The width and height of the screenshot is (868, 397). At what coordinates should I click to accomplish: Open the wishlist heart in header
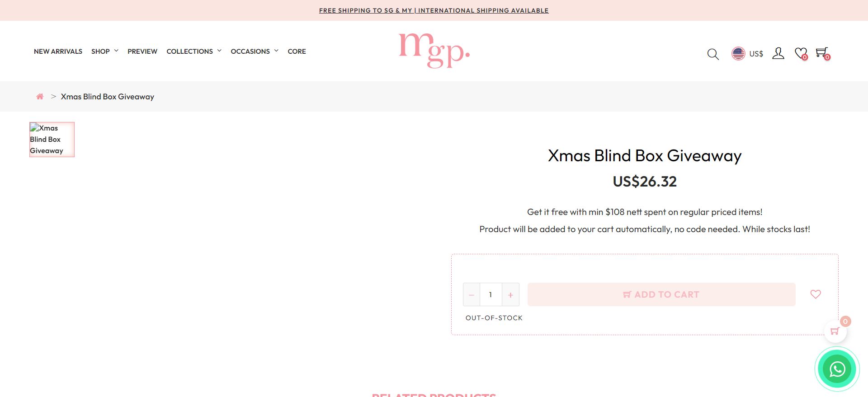point(801,54)
